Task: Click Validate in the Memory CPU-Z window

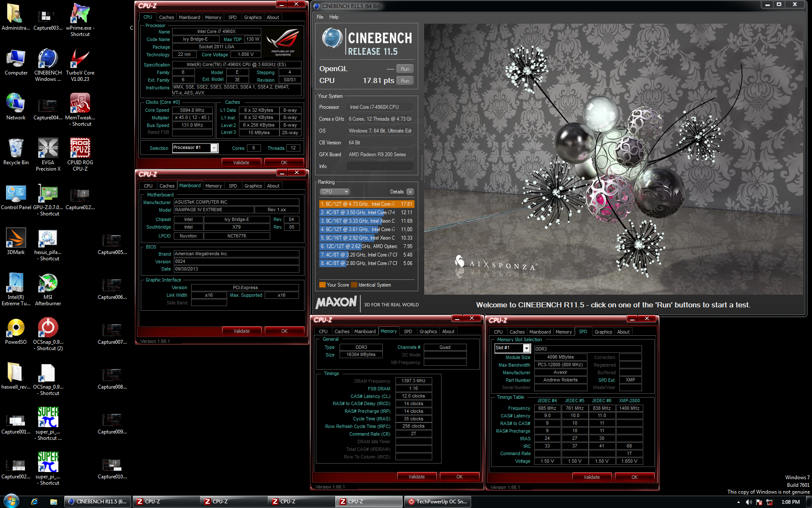Action: coord(417,477)
